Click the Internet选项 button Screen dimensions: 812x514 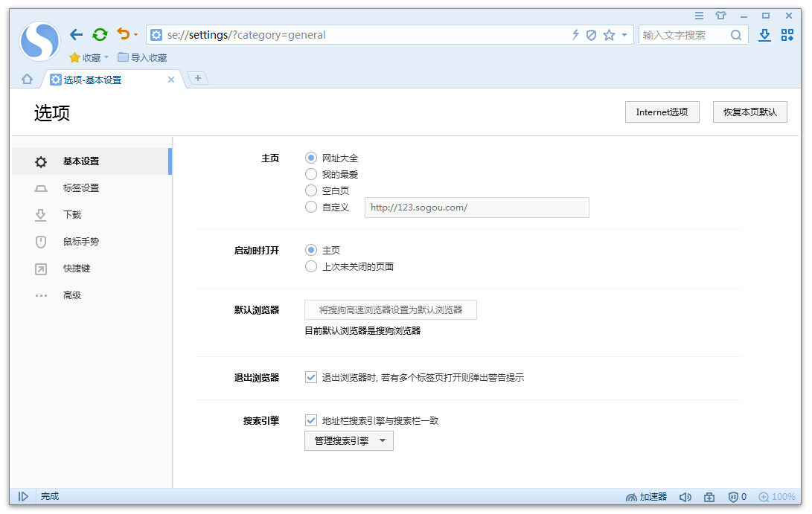(662, 112)
